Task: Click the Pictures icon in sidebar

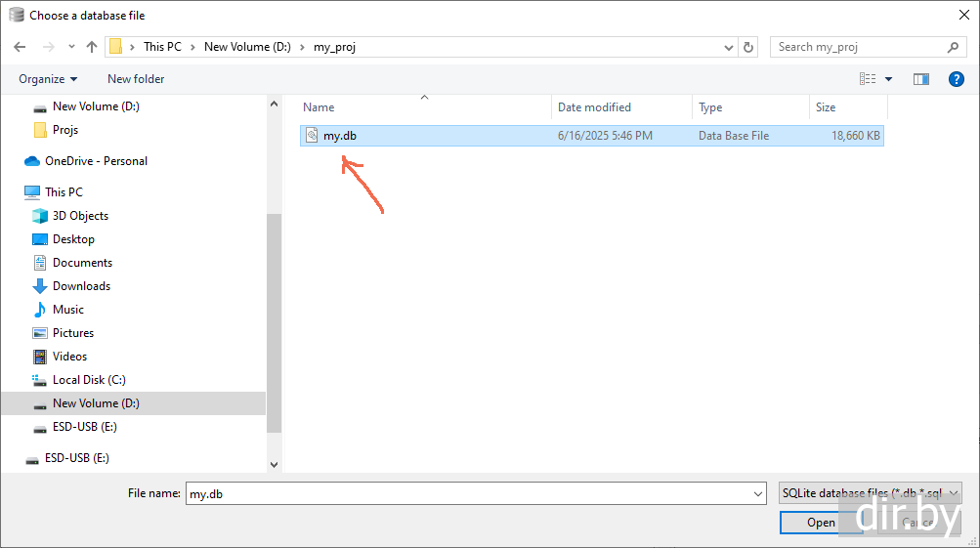Action: click(40, 333)
